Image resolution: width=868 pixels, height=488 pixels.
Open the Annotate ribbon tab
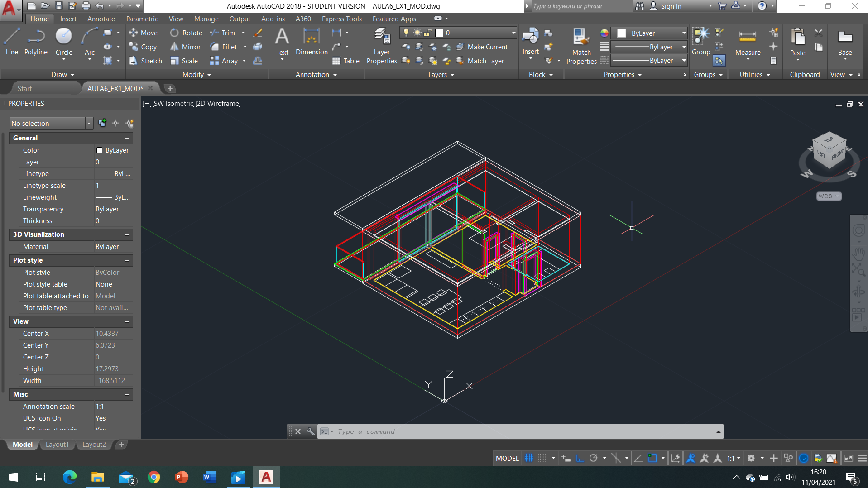pos(101,19)
